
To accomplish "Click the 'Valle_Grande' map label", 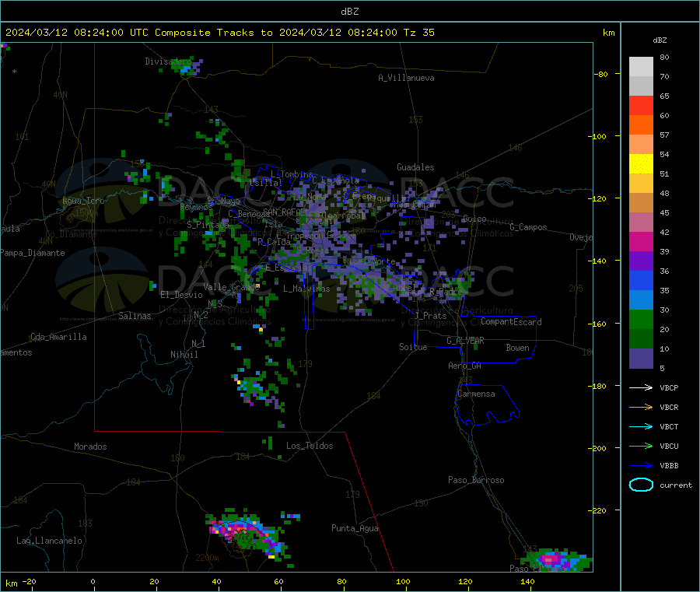I will click(x=232, y=286).
